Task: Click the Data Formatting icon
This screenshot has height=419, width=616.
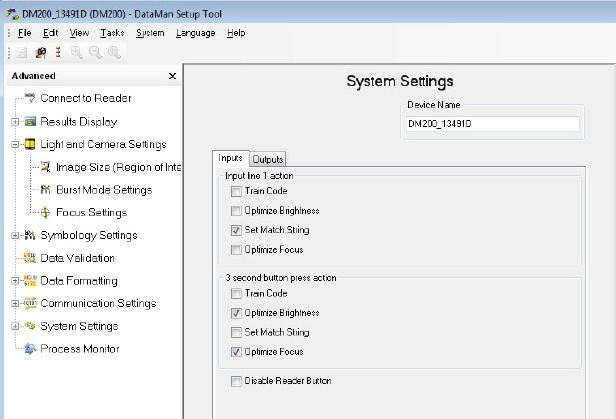Action: (30, 280)
